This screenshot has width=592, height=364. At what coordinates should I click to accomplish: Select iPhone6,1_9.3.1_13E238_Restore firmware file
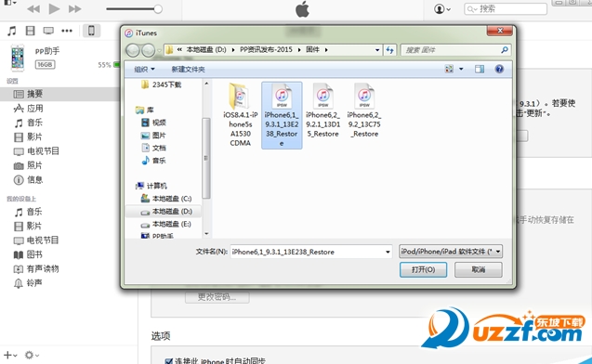282,115
